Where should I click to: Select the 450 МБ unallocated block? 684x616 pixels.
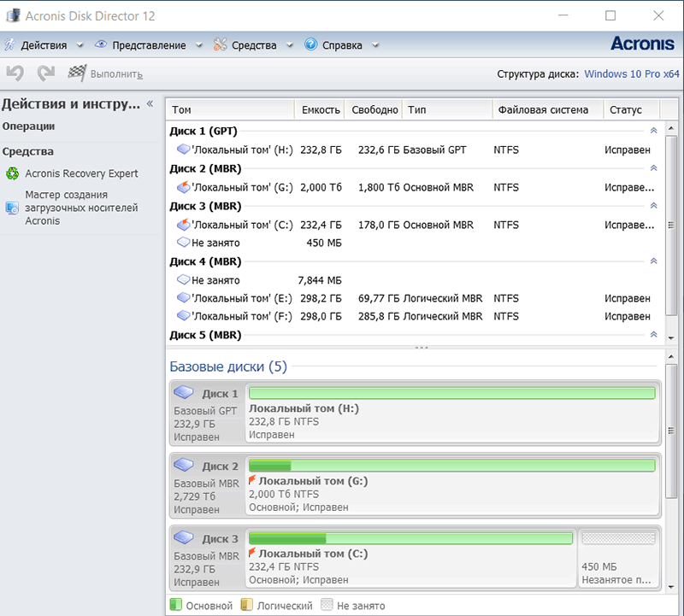pyautogui.click(x=618, y=558)
